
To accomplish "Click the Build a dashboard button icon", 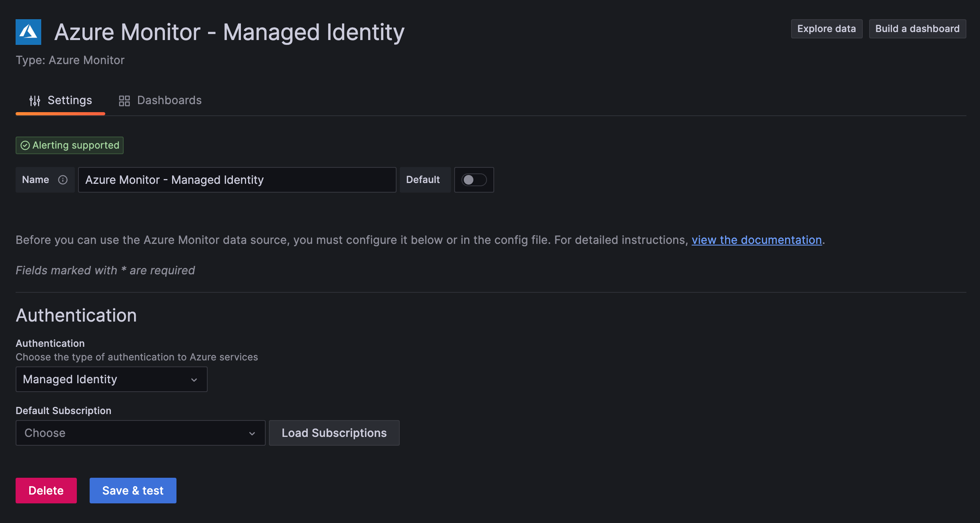I will click(917, 28).
